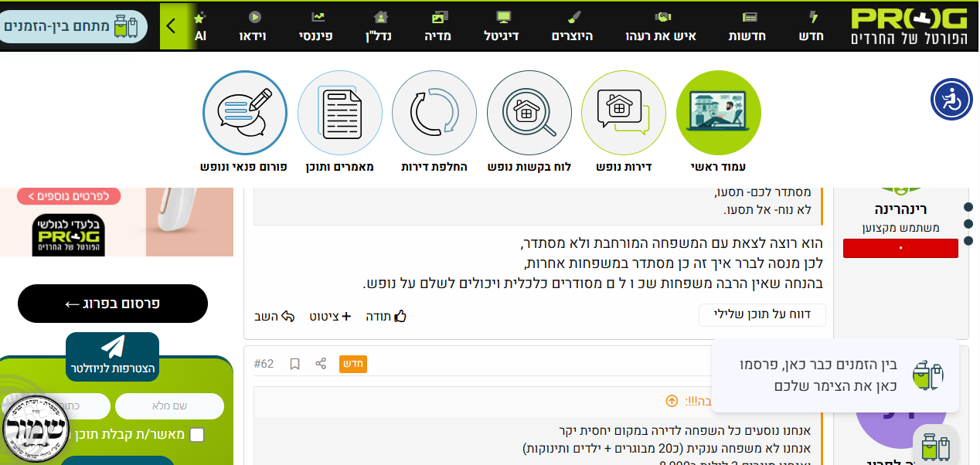This screenshot has width=980, height=465.
Task: Open the פיננסי finance section
Action: [x=316, y=26]
